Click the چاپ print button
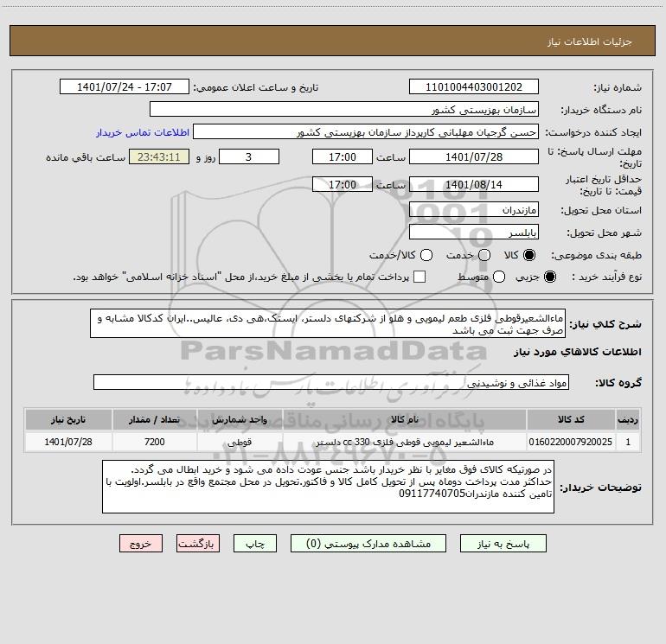 point(255,544)
